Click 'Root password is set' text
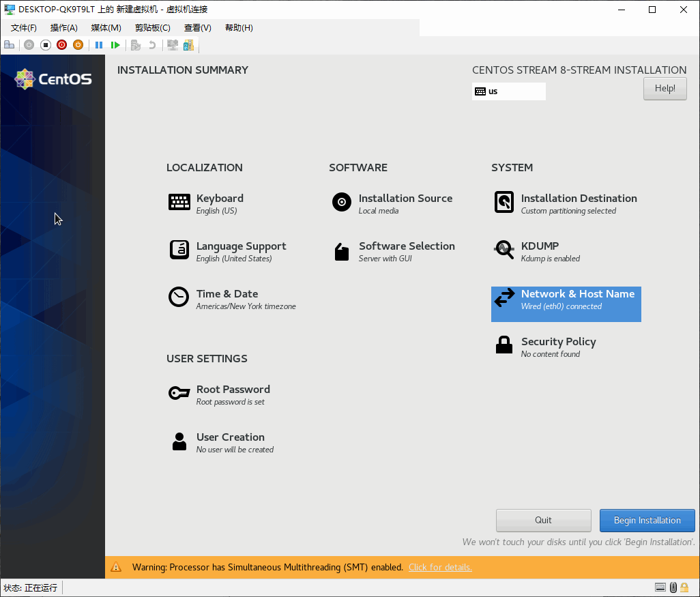This screenshot has width=700, height=597. click(231, 402)
